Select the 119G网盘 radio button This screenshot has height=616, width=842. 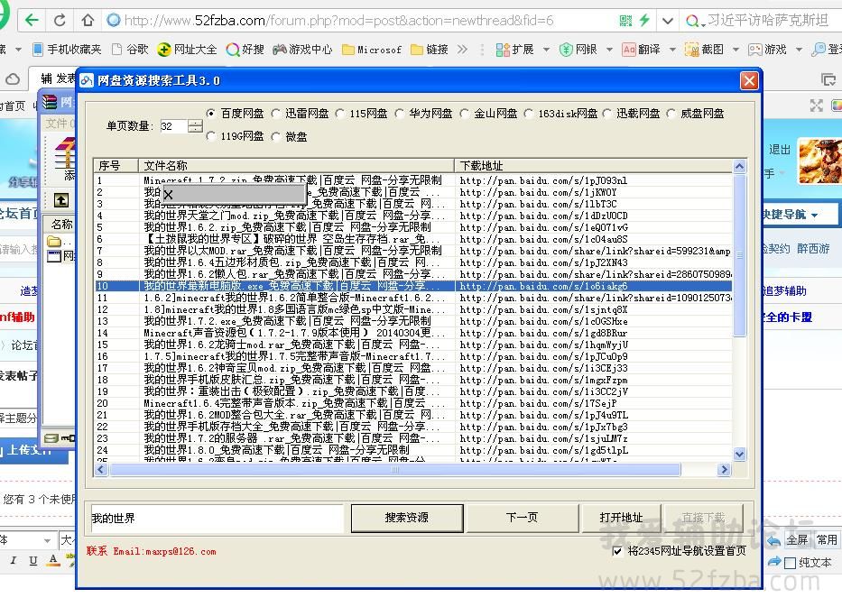pos(211,136)
